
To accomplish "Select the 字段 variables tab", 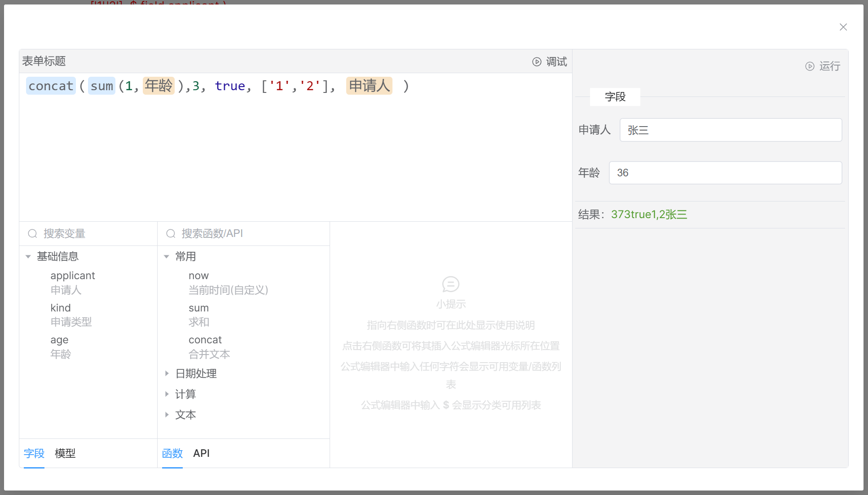I will click(x=34, y=453).
